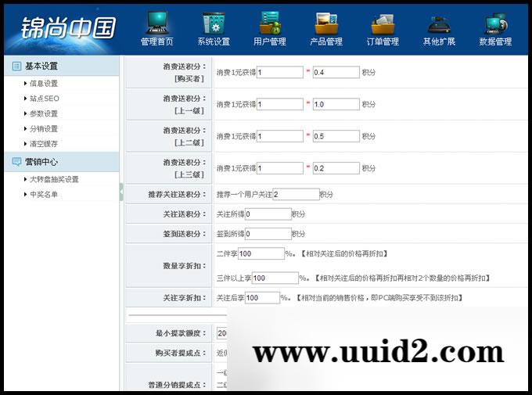This screenshot has height=395, width=532.
Task: Collapse sidebar using splitter handle
Action: (121, 192)
